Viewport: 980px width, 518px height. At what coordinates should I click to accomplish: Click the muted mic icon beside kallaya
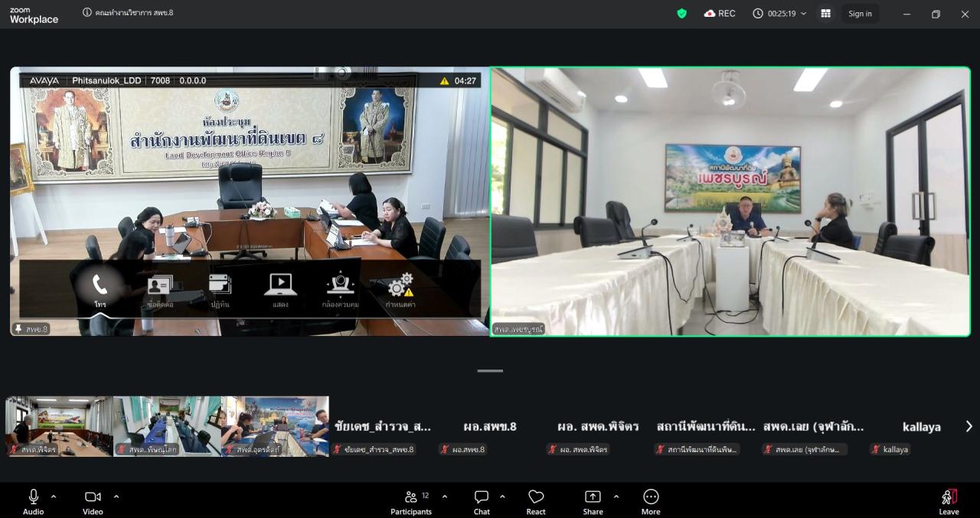tap(876, 449)
